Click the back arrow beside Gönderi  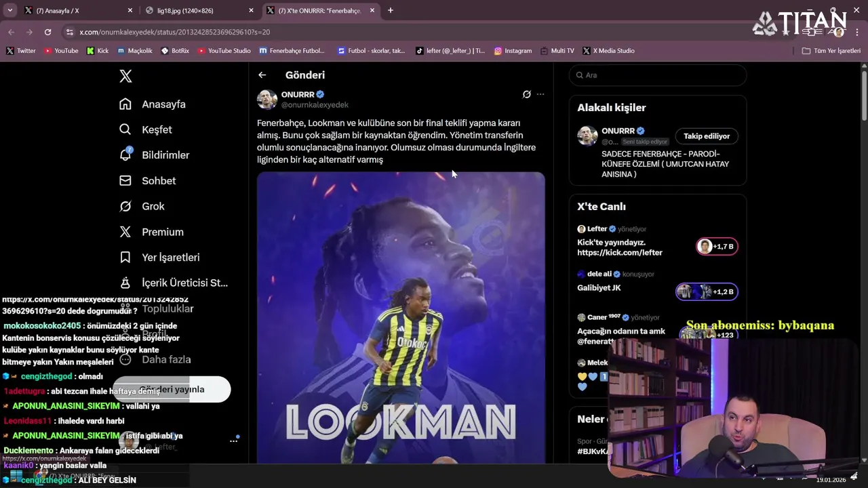click(x=262, y=75)
